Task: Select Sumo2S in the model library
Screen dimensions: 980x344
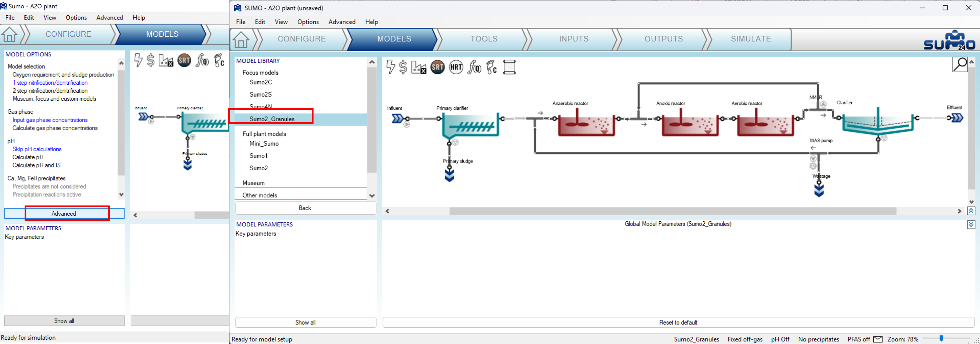Action: (260, 94)
